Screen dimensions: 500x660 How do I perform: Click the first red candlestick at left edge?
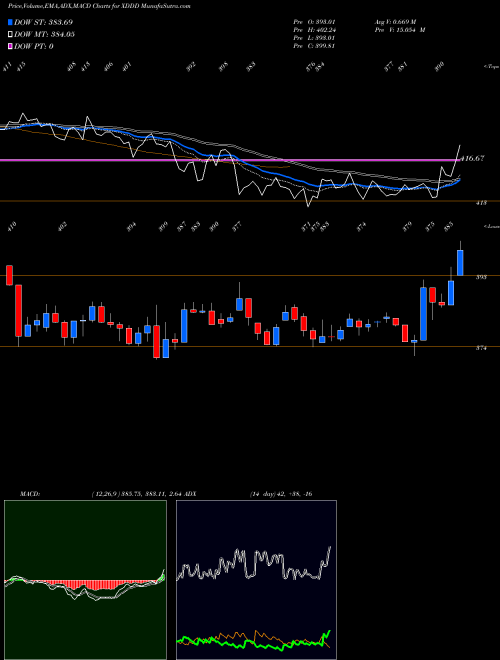click(9, 275)
